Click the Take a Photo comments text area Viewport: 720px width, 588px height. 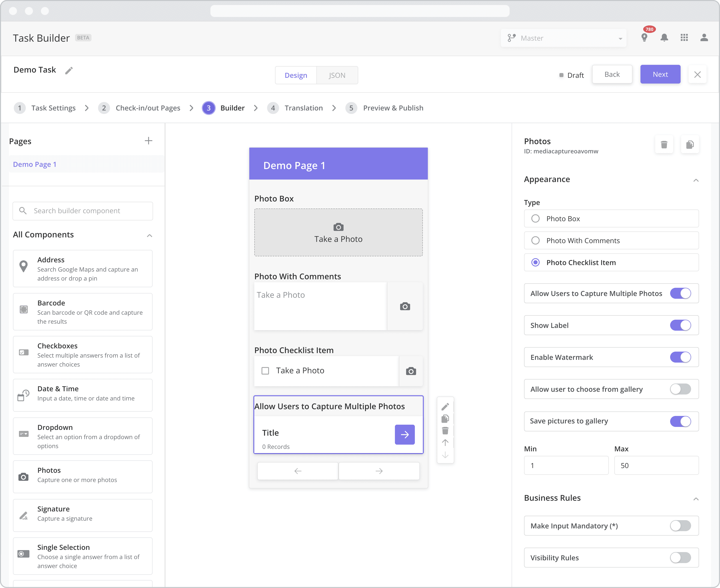[320, 306]
